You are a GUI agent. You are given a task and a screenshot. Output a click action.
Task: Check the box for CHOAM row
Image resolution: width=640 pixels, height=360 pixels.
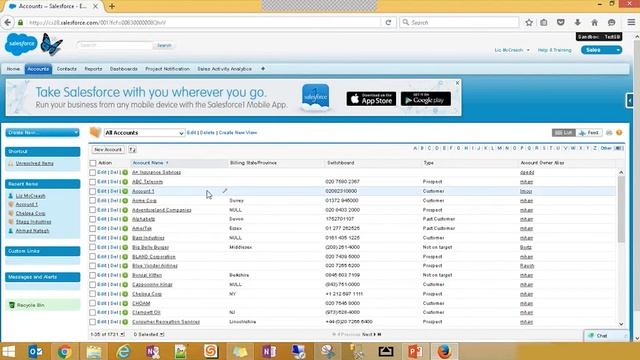pos(93,303)
